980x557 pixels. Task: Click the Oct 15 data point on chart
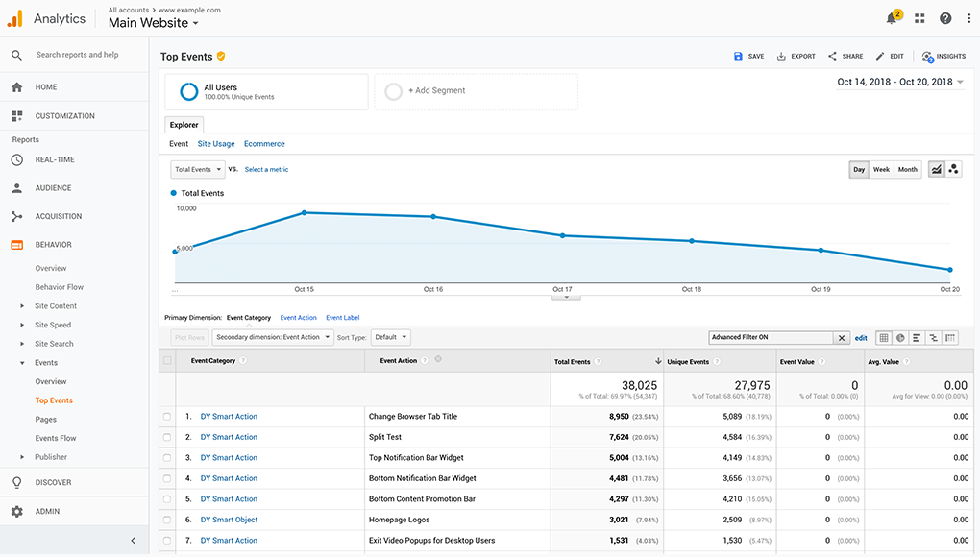pos(305,212)
